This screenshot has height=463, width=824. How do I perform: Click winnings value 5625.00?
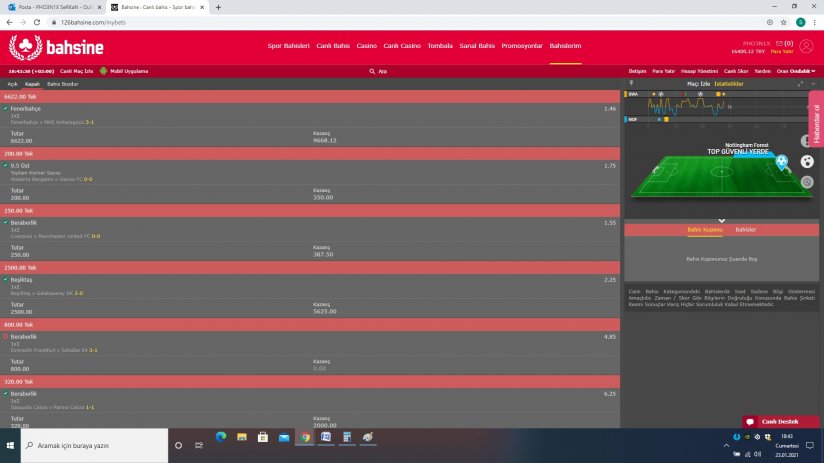324,311
